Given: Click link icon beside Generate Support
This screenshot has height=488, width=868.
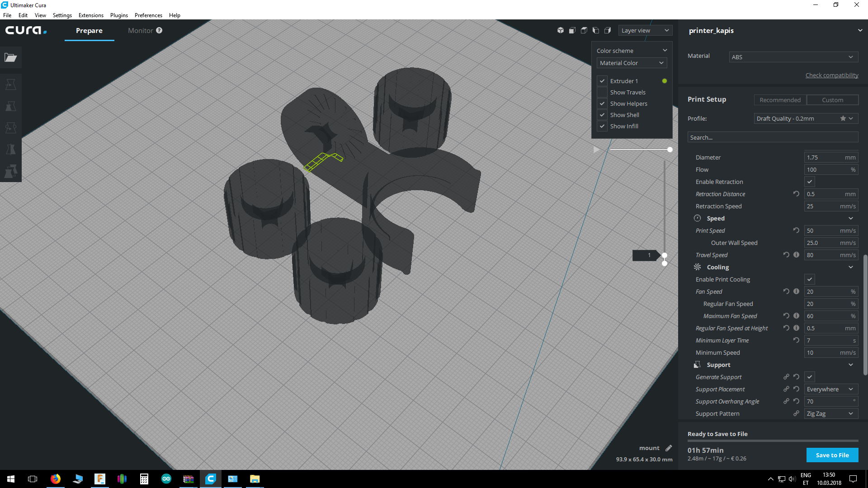Looking at the screenshot, I should click(x=786, y=377).
